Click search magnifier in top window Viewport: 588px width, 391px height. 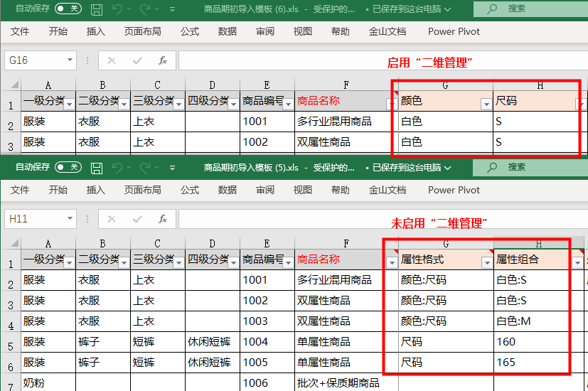click(492, 9)
